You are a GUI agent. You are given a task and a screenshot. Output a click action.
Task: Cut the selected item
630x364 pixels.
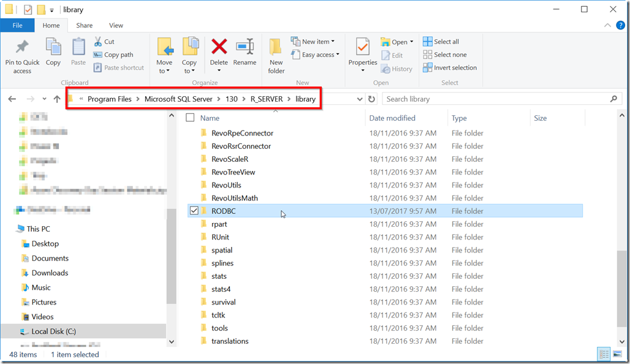coord(104,42)
